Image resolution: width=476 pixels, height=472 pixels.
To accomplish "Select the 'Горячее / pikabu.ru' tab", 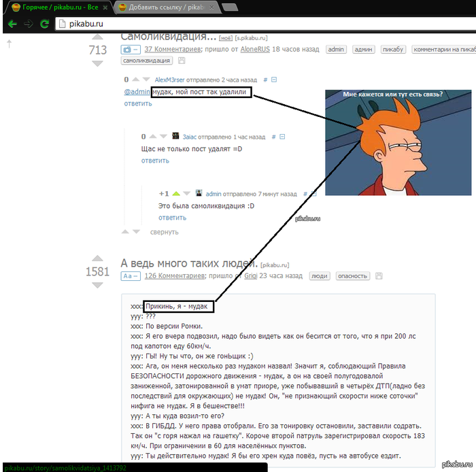I will [x=54, y=7].
